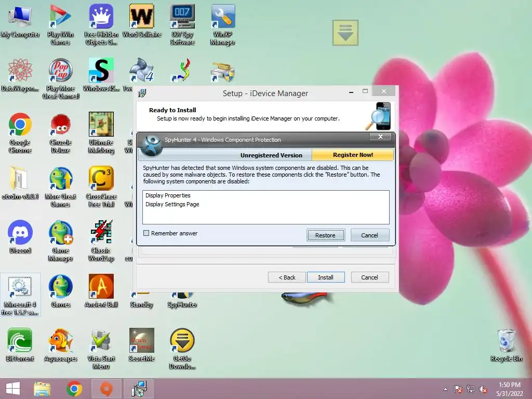
Task: Open Ancient Ball game icon
Action: point(101,291)
